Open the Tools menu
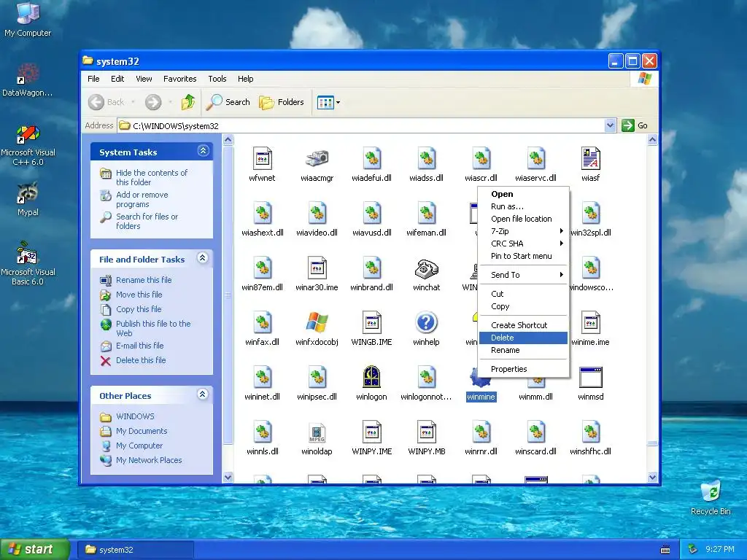 tap(217, 79)
